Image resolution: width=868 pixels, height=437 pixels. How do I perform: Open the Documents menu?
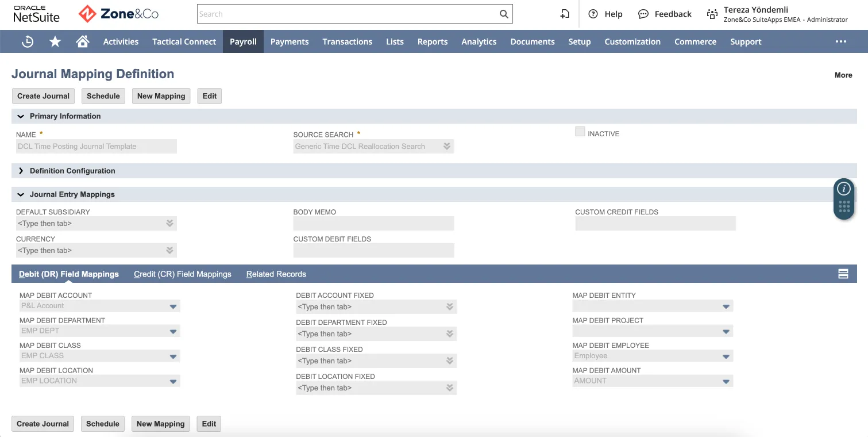pos(533,41)
